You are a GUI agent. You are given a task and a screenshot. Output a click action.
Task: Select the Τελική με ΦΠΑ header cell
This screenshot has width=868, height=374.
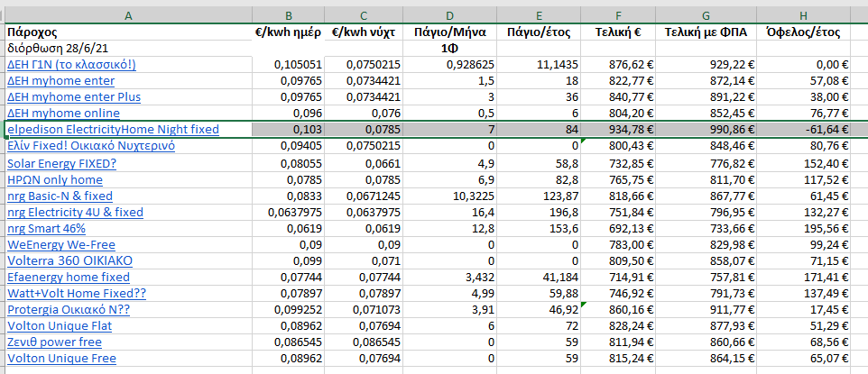click(706, 32)
